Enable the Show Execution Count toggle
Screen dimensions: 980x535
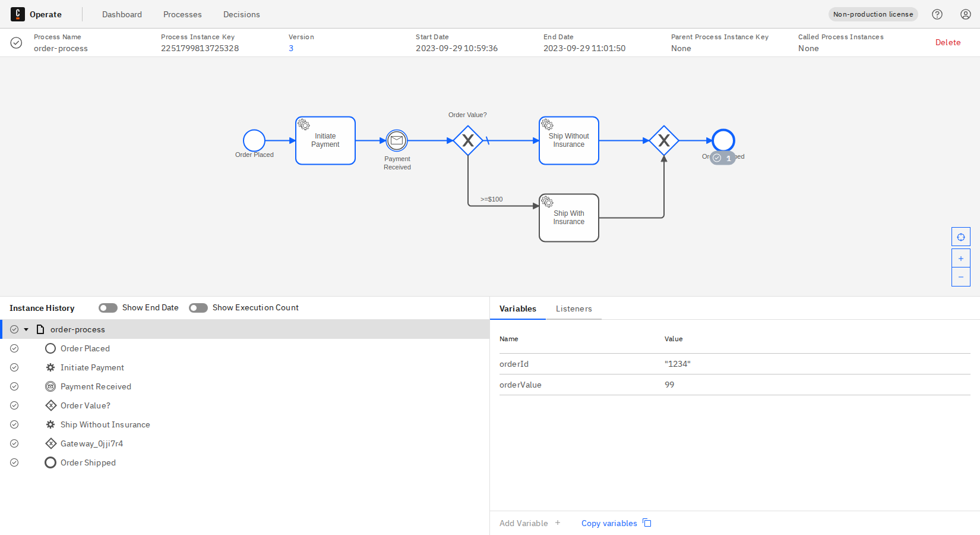pyautogui.click(x=198, y=307)
